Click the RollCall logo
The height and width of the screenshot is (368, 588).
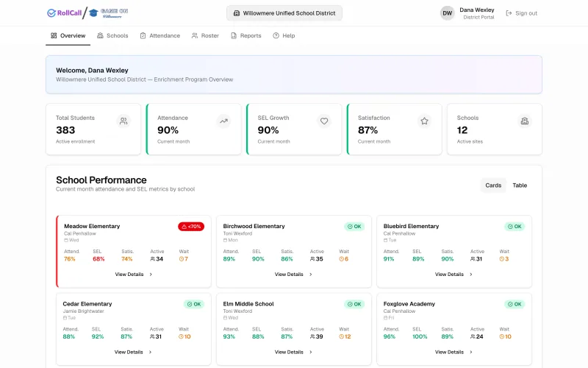pyautogui.click(x=64, y=13)
